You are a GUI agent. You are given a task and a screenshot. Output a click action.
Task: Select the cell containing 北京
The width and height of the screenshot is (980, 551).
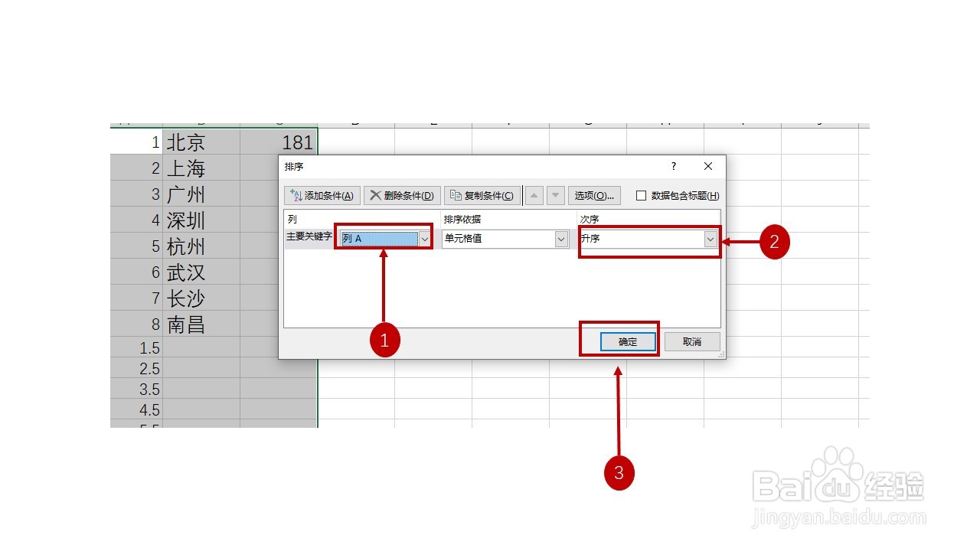click(x=201, y=142)
